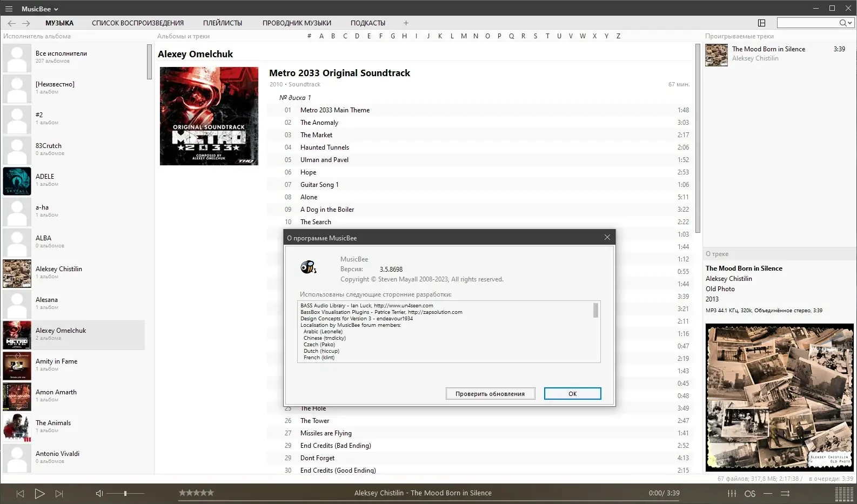857x504 pixels.
Task: Skip to the previous track
Action: (20, 493)
